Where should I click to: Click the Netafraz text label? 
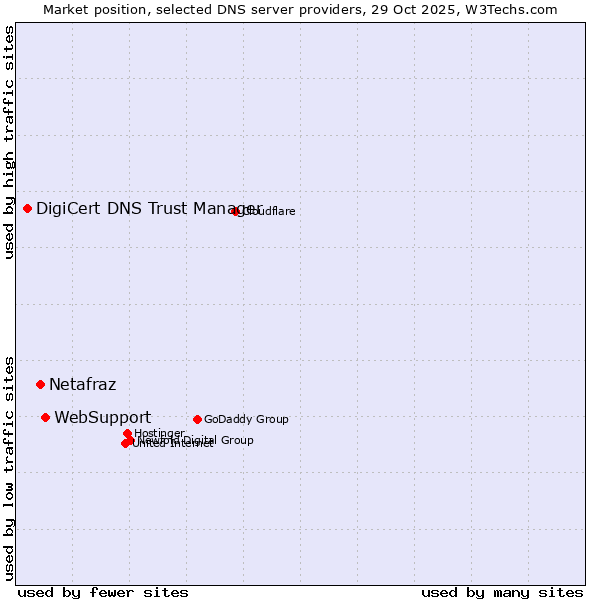(x=83, y=384)
